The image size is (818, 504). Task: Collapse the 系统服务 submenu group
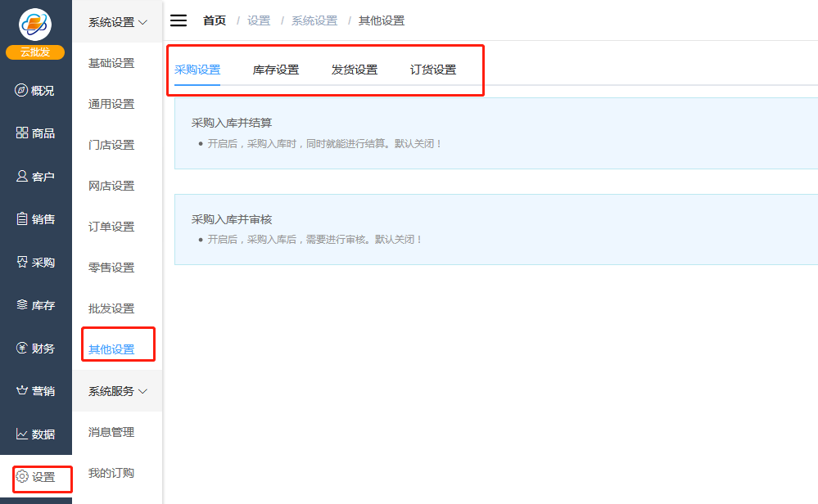coord(118,391)
